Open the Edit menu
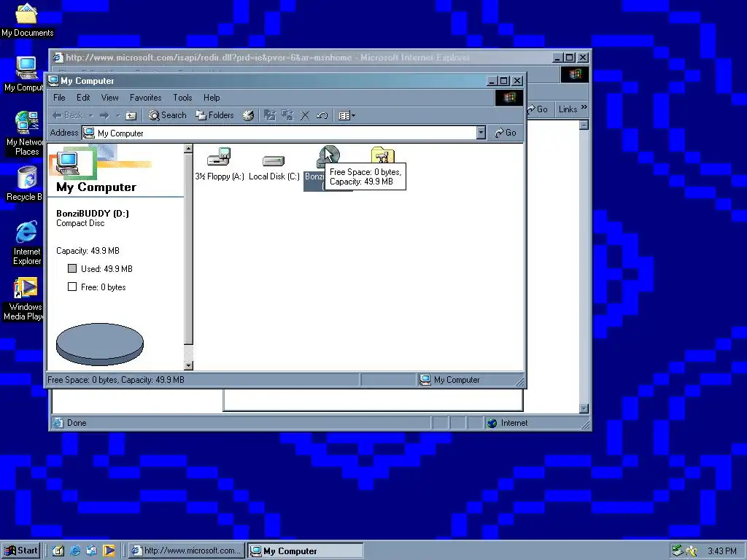This screenshot has width=747, height=560. tap(83, 98)
